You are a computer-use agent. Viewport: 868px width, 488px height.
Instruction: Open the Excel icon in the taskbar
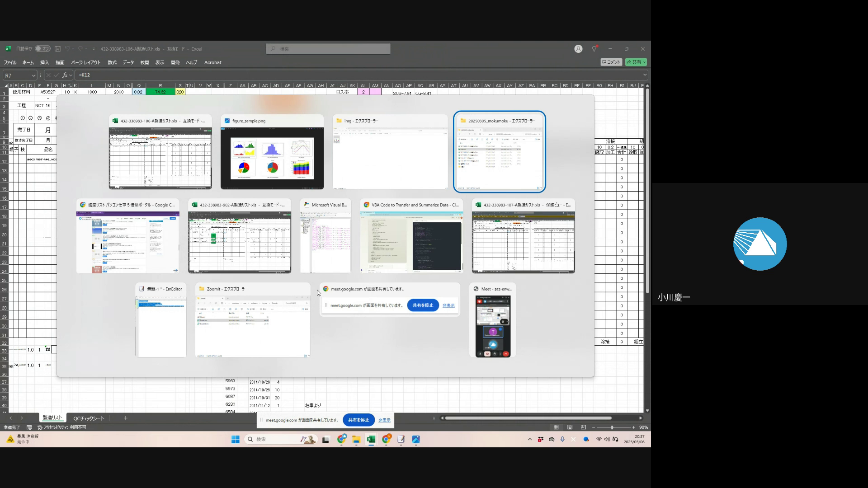[x=371, y=439]
